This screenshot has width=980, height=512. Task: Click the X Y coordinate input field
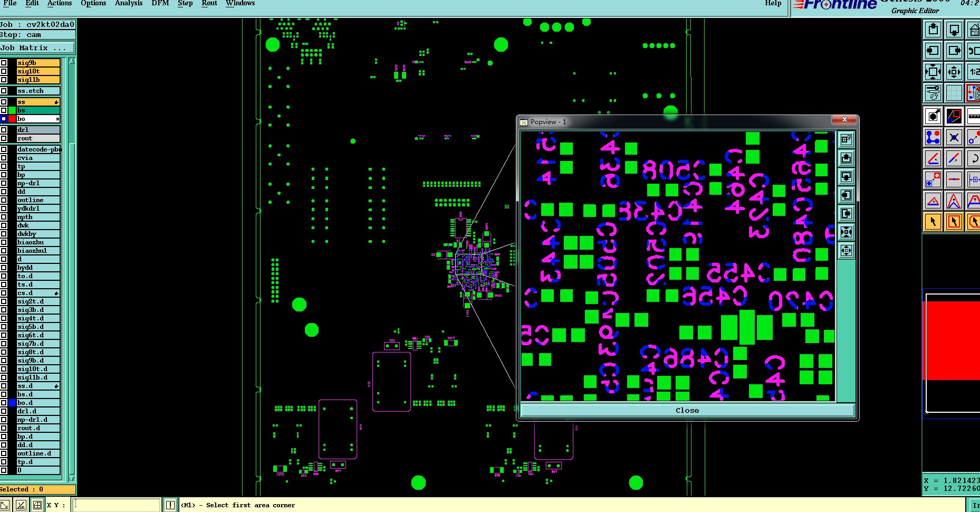point(116,505)
